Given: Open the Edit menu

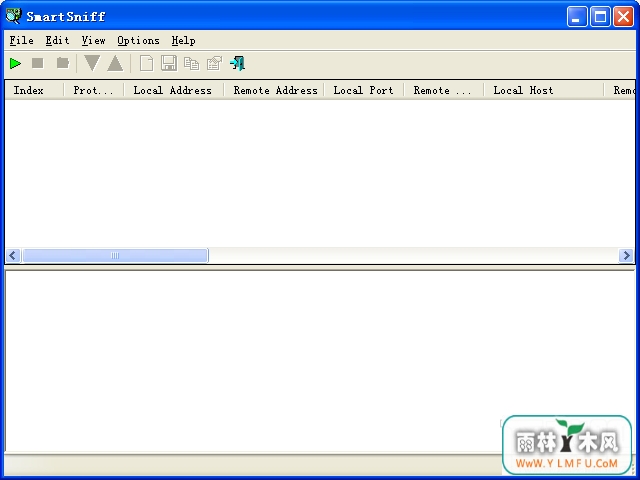Looking at the screenshot, I should 57,40.
